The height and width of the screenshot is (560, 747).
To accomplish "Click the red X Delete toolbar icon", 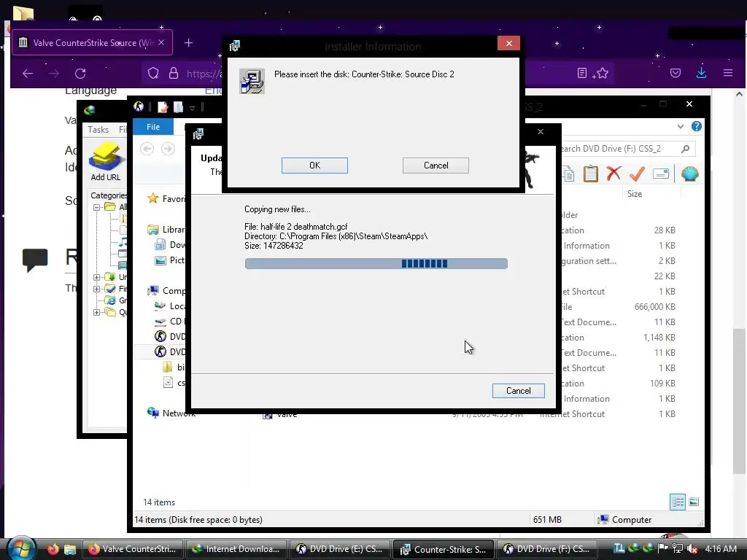I will pyautogui.click(x=614, y=174).
